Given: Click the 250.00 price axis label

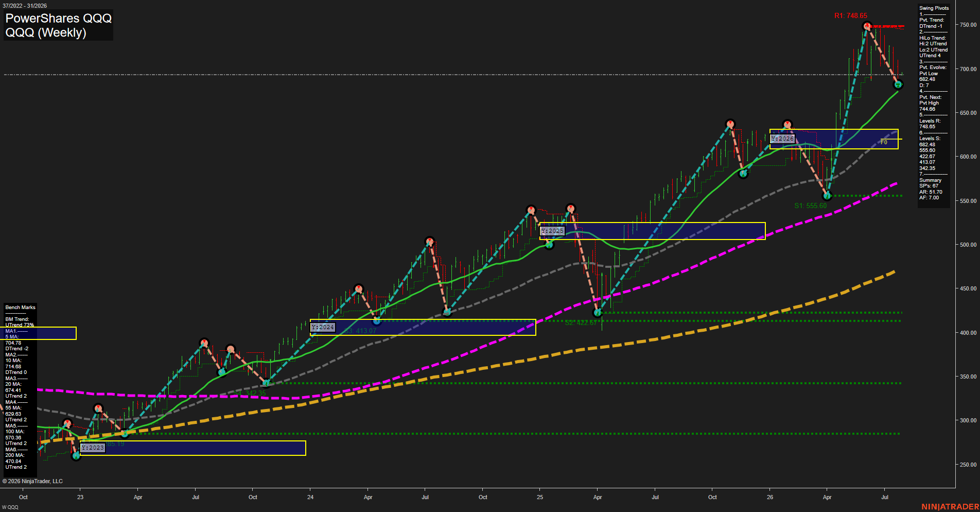Looking at the screenshot, I should pyautogui.click(x=968, y=465).
